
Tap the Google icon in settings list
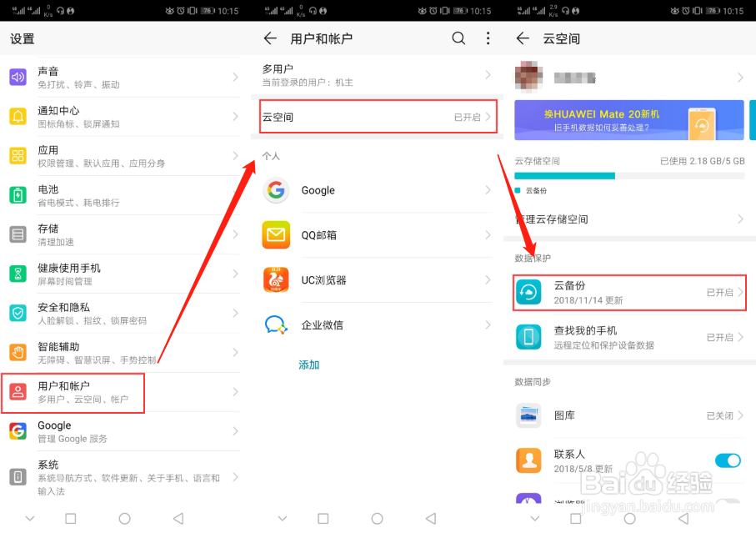point(18,431)
